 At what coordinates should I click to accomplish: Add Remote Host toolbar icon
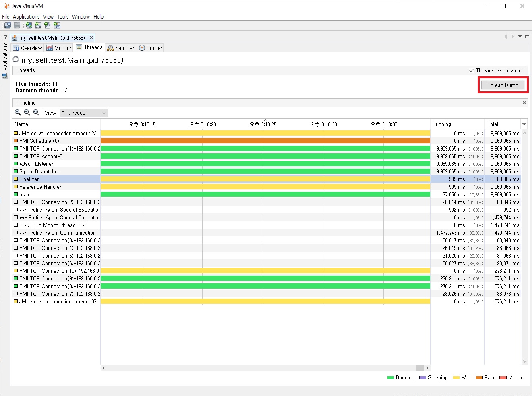point(29,25)
